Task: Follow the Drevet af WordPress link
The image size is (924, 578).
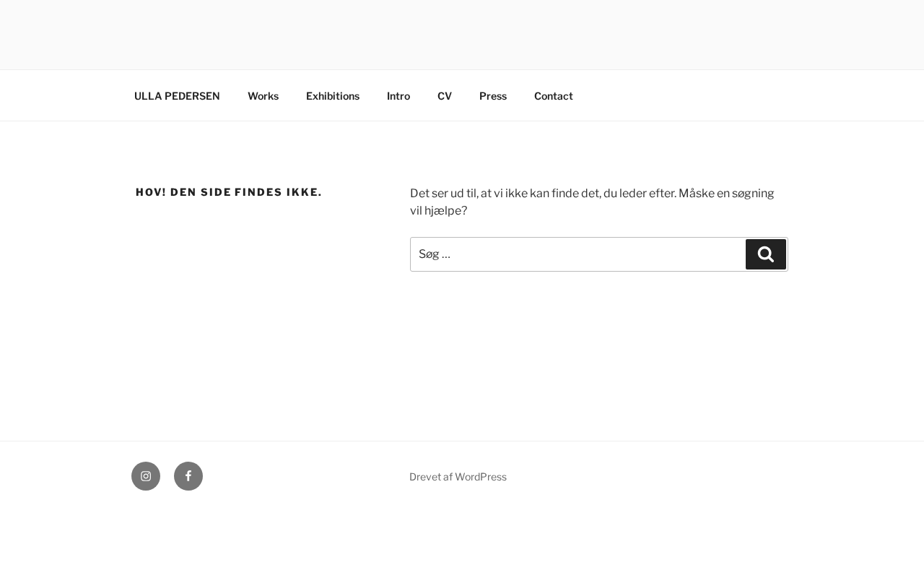Action: pyautogui.click(x=458, y=477)
